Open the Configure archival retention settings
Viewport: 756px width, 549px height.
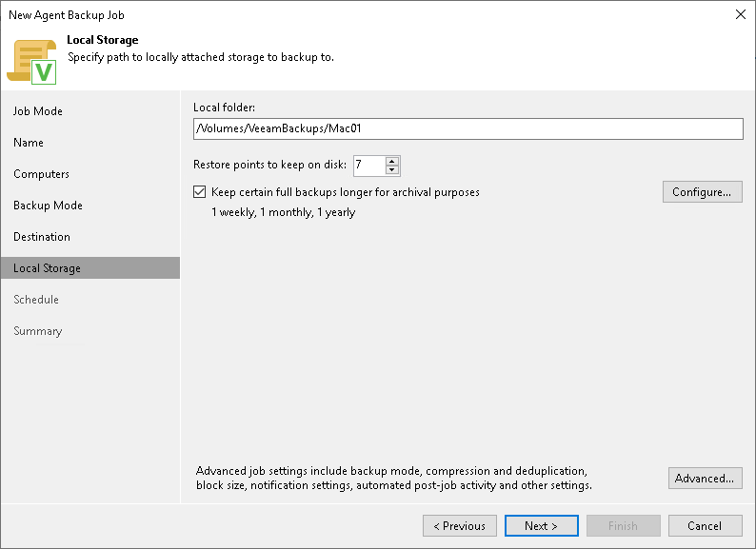click(702, 192)
